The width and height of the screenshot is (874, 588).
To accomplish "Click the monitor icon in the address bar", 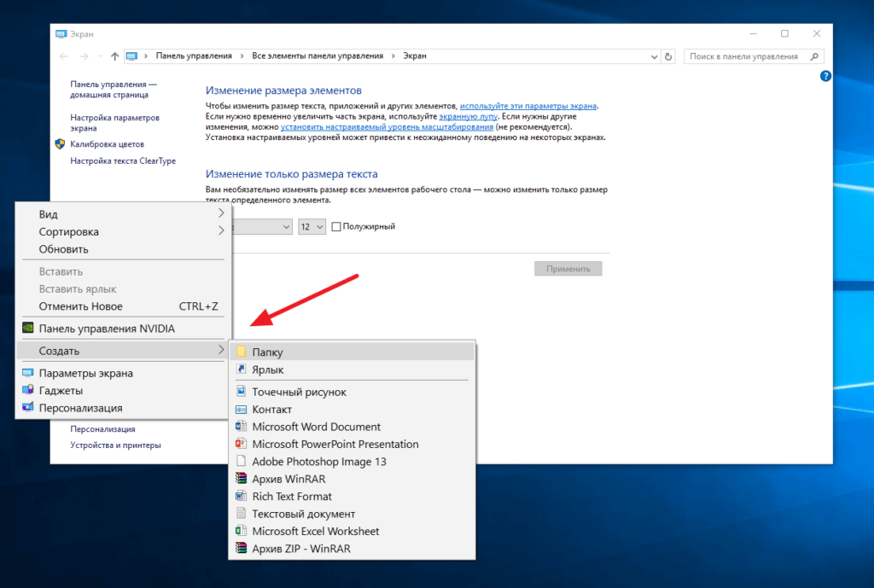I will pyautogui.click(x=131, y=55).
